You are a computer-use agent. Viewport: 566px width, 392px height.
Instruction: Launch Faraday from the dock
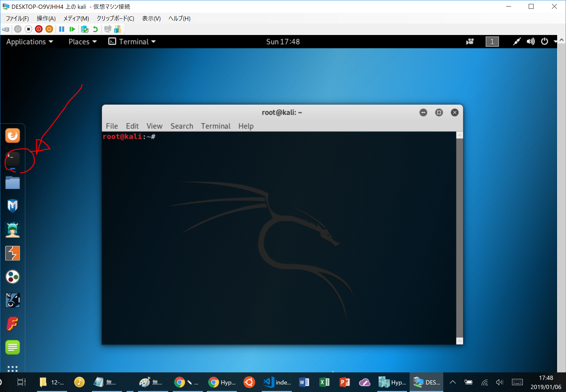pos(13,324)
